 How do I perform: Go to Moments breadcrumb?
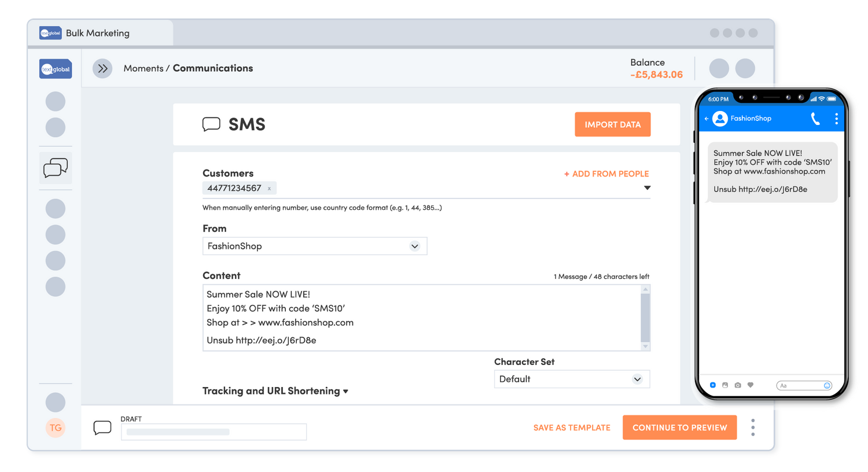pyautogui.click(x=143, y=68)
